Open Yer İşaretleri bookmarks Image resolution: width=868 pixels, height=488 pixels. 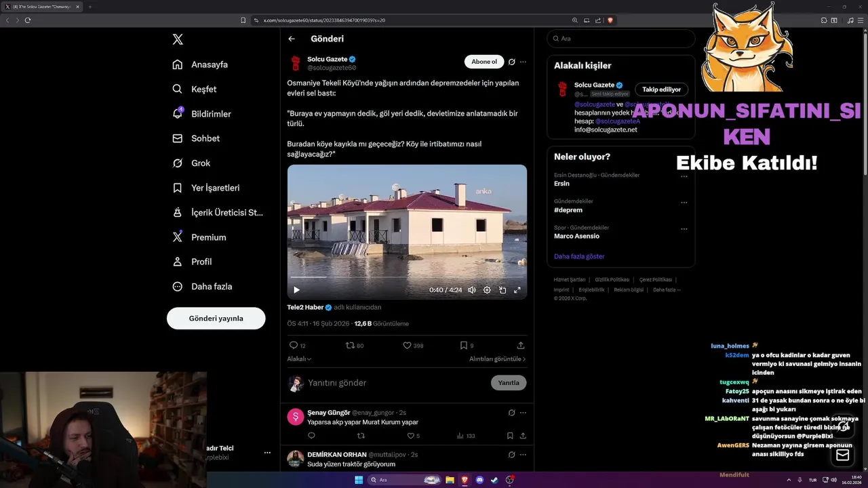(205, 188)
